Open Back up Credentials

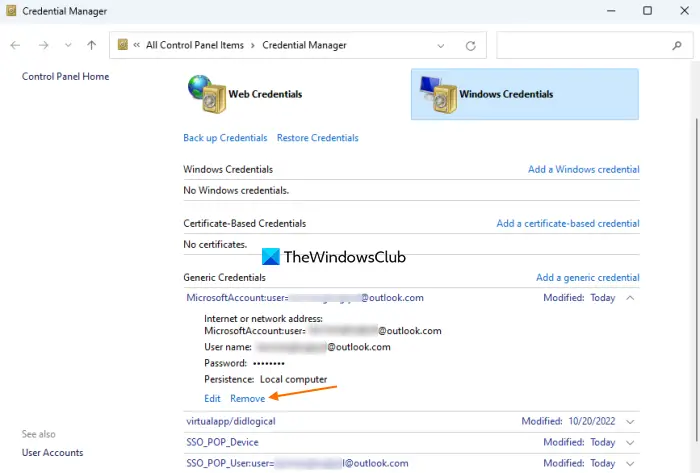[225, 138]
